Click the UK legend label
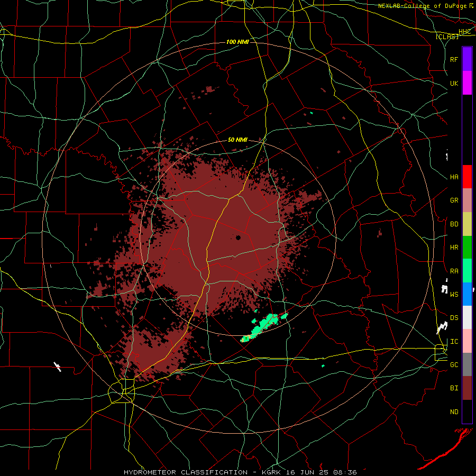476x476 pixels. 454,84
